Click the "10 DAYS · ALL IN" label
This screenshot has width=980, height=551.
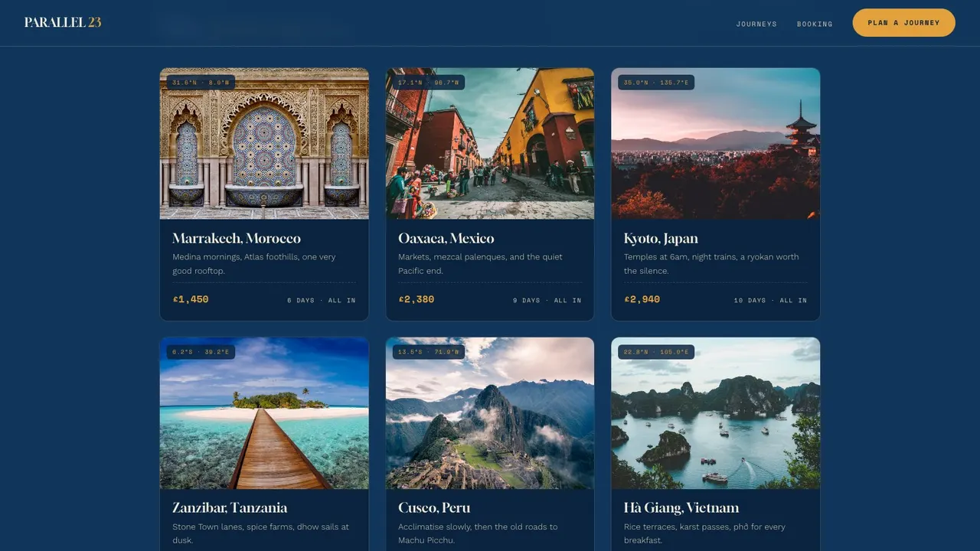[x=770, y=301]
